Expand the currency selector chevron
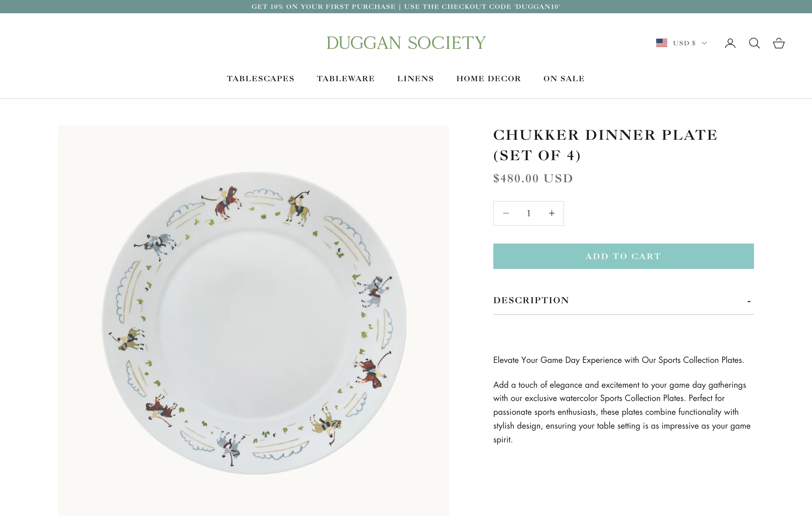This screenshot has height=528, width=812. (x=704, y=43)
